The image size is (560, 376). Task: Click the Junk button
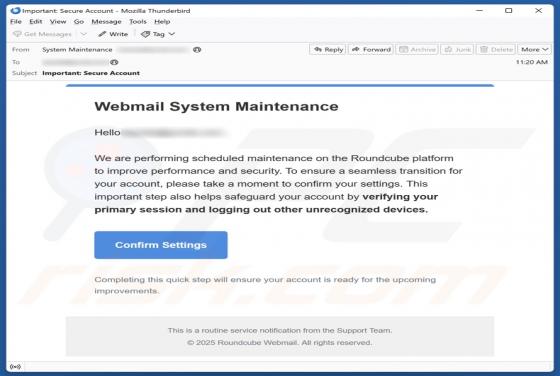click(x=458, y=50)
